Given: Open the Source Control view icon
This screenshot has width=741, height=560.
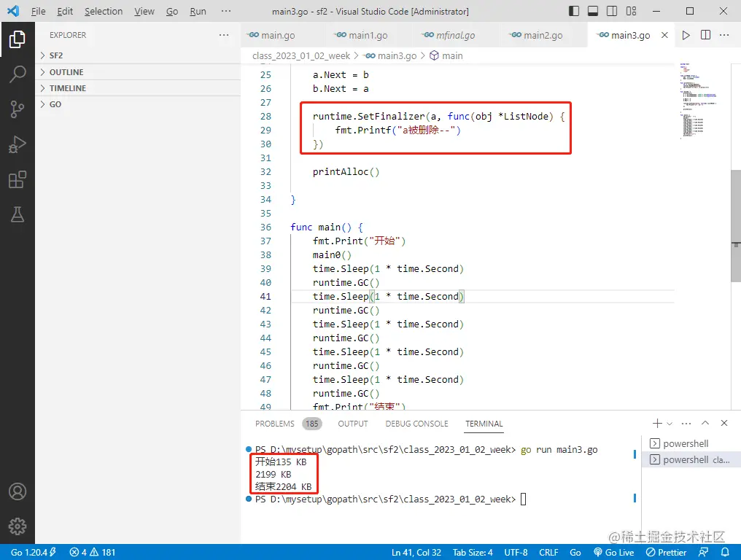Looking at the screenshot, I should point(18,109).
